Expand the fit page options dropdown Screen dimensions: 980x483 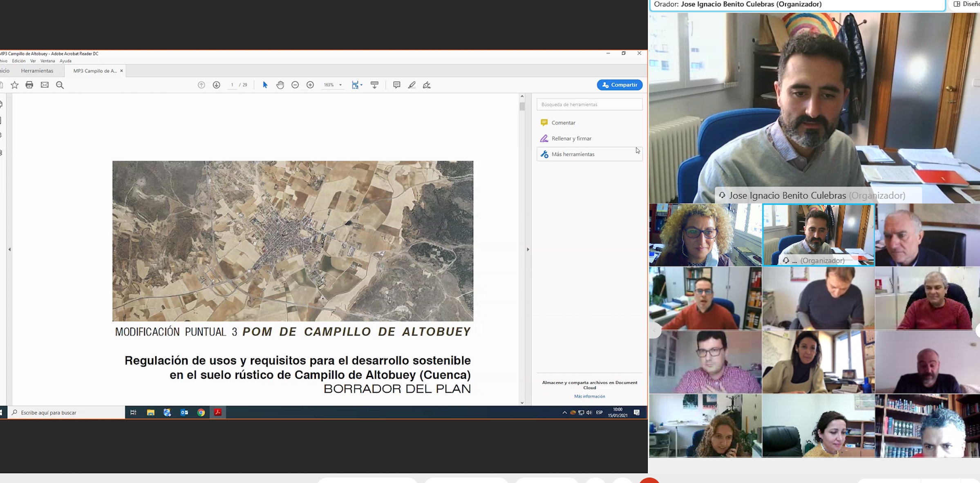pos(361,85)
